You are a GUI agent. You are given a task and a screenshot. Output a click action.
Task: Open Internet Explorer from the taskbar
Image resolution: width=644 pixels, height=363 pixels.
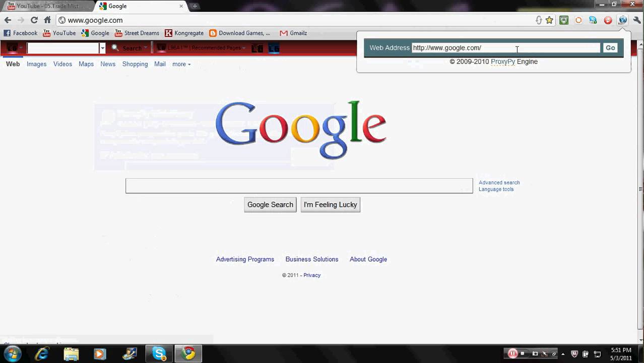[42, 353]
